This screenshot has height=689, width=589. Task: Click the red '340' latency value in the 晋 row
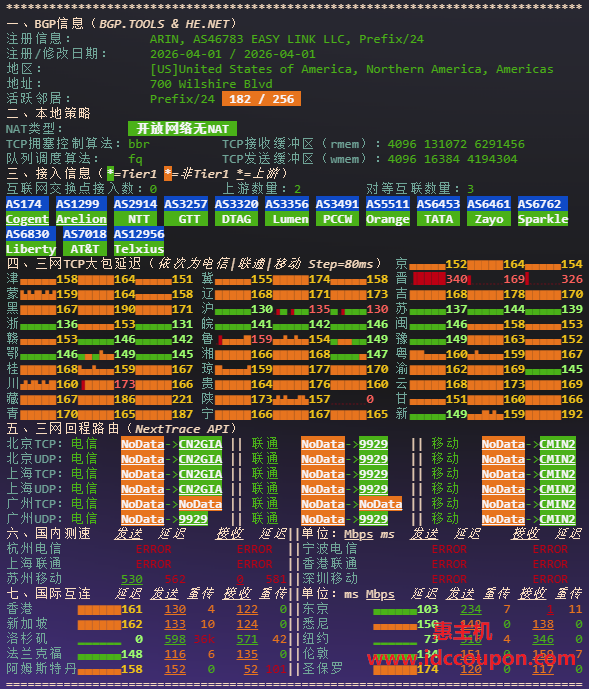[456, 279]
